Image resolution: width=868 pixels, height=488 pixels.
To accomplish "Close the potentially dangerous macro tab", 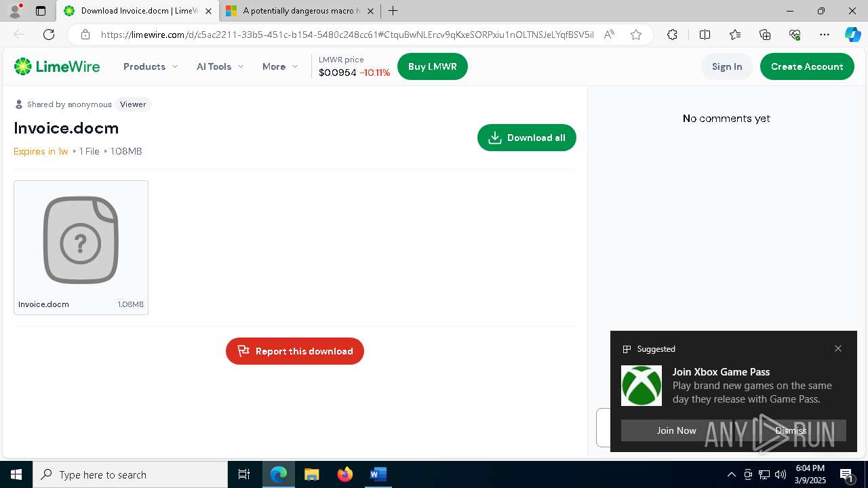I will pyautogui.click(x=371, y=11).
